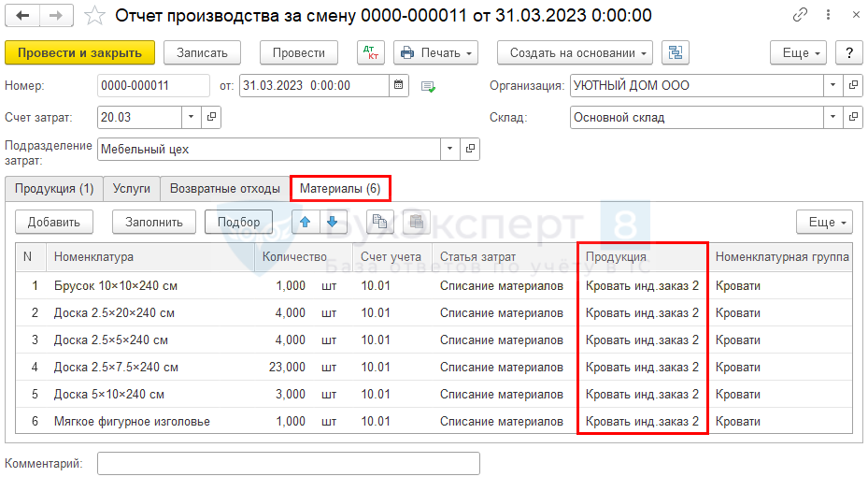
Task: Click Кровать инд.заказ 2 in row 1
Action: (x=642, y=286)
